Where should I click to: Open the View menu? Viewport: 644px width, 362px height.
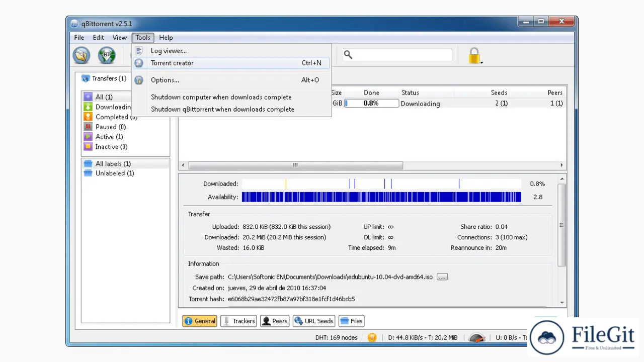(120, 38)
